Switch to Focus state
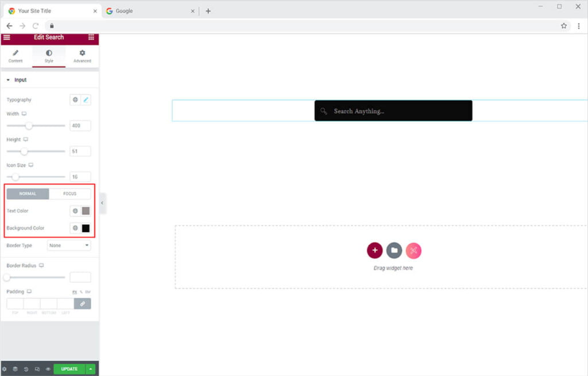588x376 pixels. (69, 194)
